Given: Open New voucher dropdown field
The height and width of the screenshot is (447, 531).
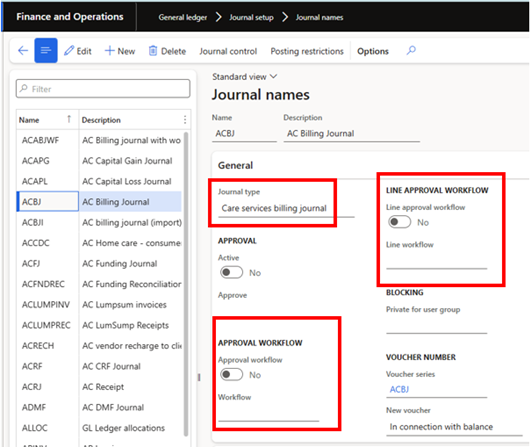Looking at the screenshot, I should point(454,427).
